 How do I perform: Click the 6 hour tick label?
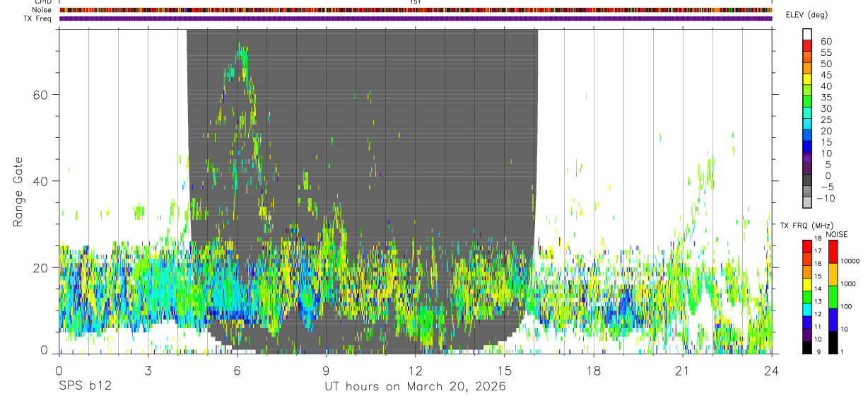[237, 371]
